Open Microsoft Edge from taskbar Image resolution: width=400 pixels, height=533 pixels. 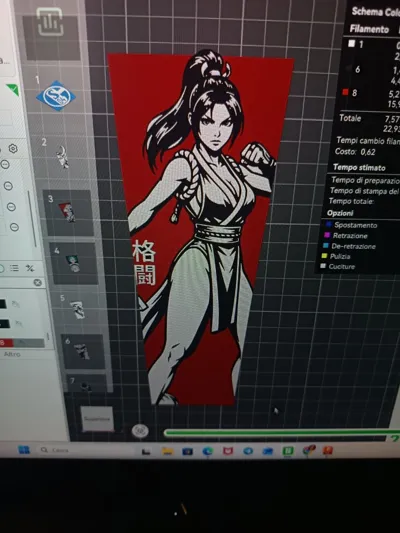pyautogui.click(x=208, y=451)
